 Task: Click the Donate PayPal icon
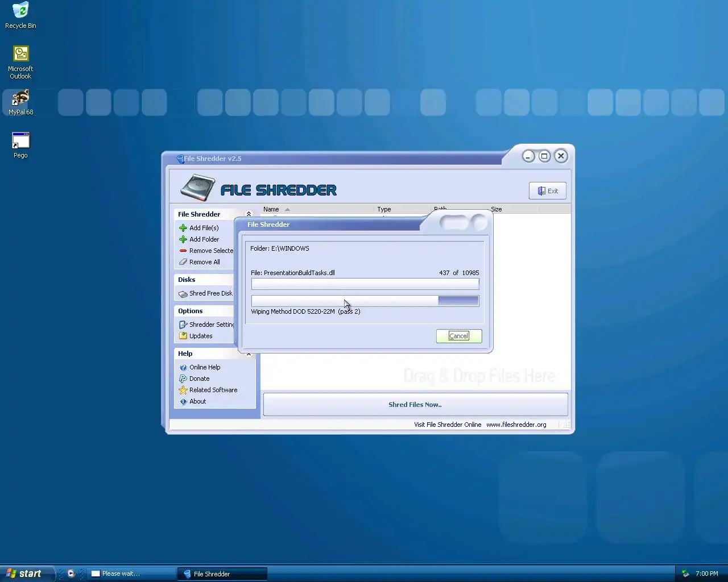183,379
